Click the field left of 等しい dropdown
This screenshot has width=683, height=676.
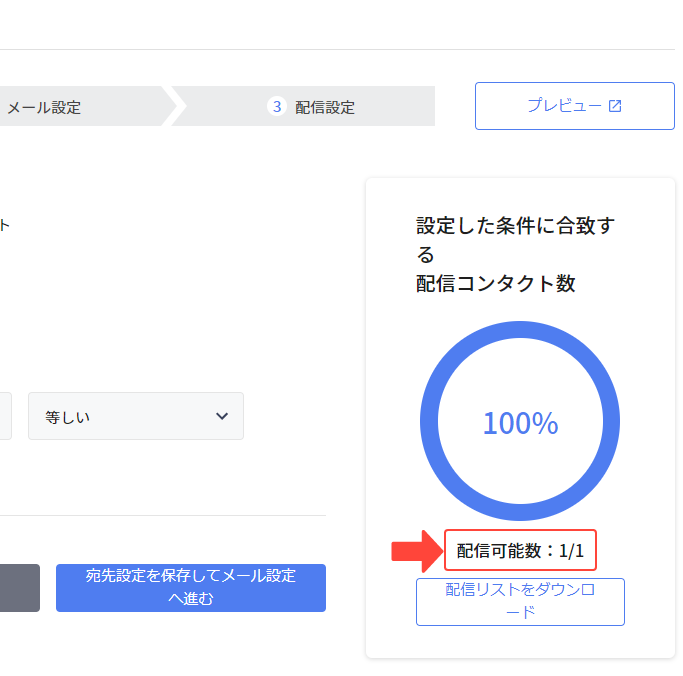click(6, 416)
